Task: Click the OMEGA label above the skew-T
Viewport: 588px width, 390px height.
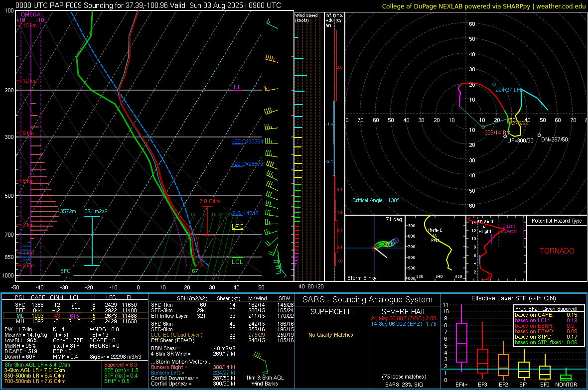Action: pos(31,14)
